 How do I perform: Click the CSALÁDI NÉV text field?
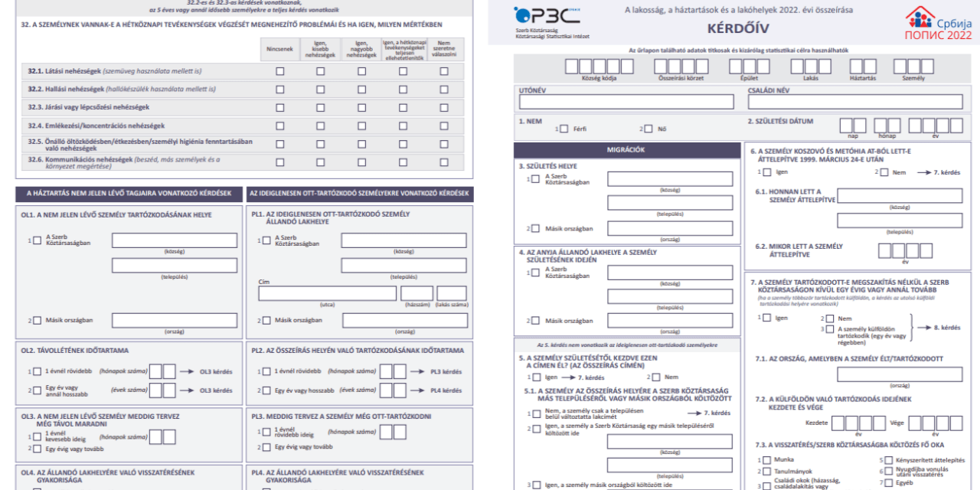tap(854, 102)
